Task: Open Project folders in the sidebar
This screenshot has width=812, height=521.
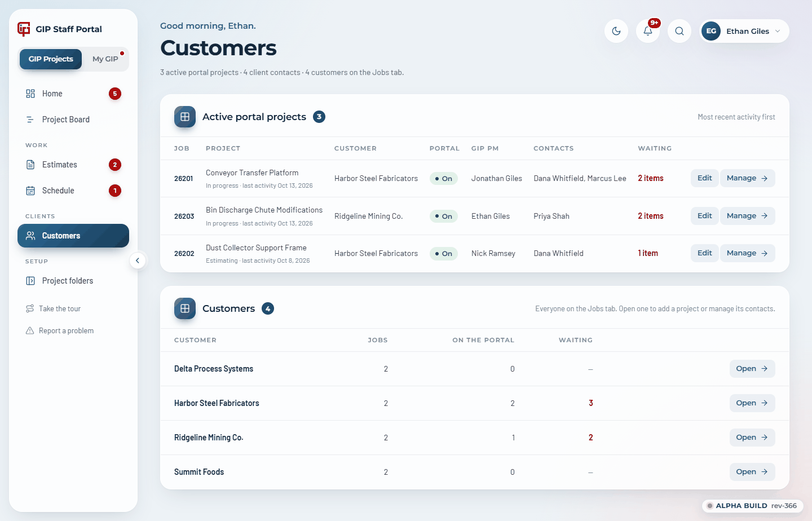Action: [73, 281]
